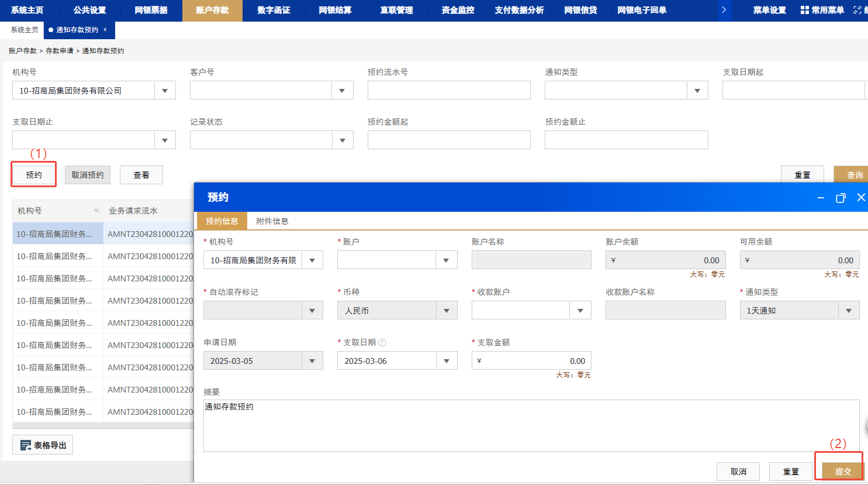
Task: Click the 常用菜单 grid icon
Action: [x=805, y=10]
